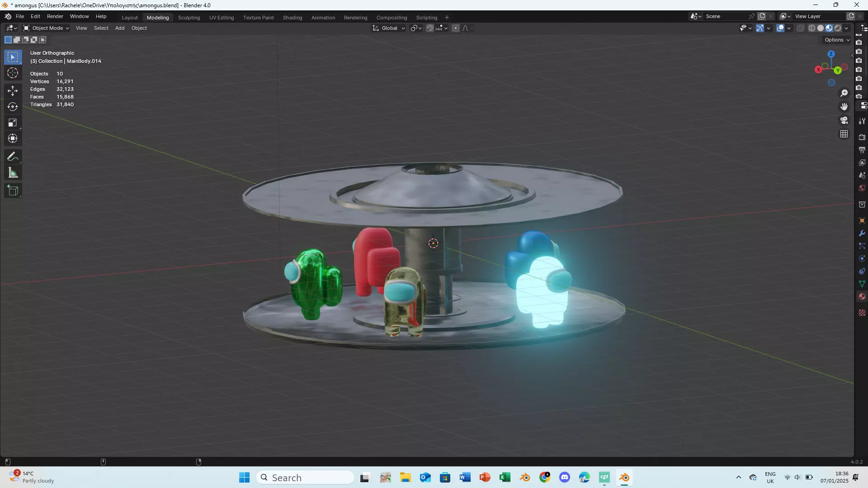The height and width of the screenshot is (488, 868).
Task: Select the Add Cube tool
Action: click(13, 191)
